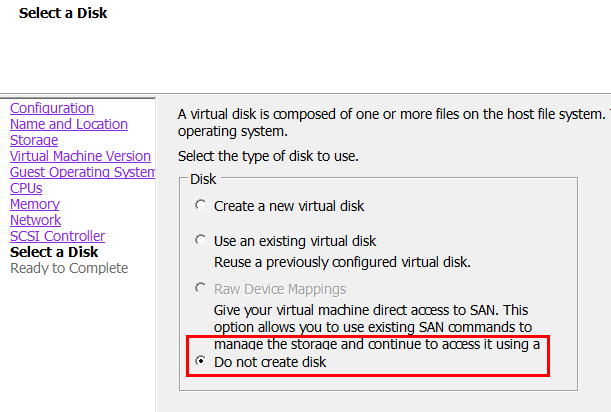Open the Virtual Machine Version step
Image resolution: width=611 pixels, height=412 pixels.
[80, 156]
